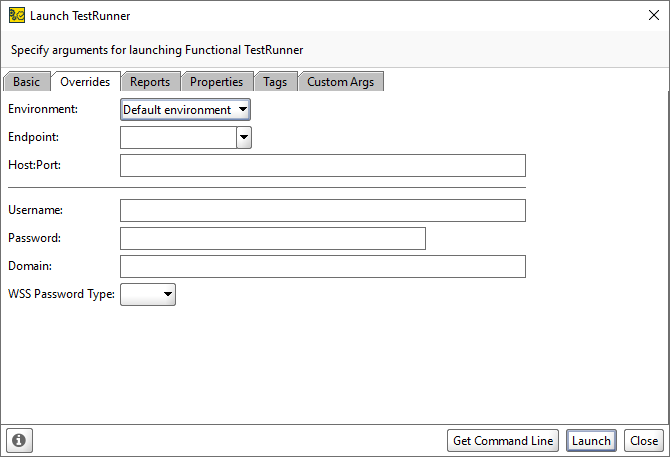Viewport: 670px width, 457px height.
Task: Focus the Password text field
Action: [273, 238]
